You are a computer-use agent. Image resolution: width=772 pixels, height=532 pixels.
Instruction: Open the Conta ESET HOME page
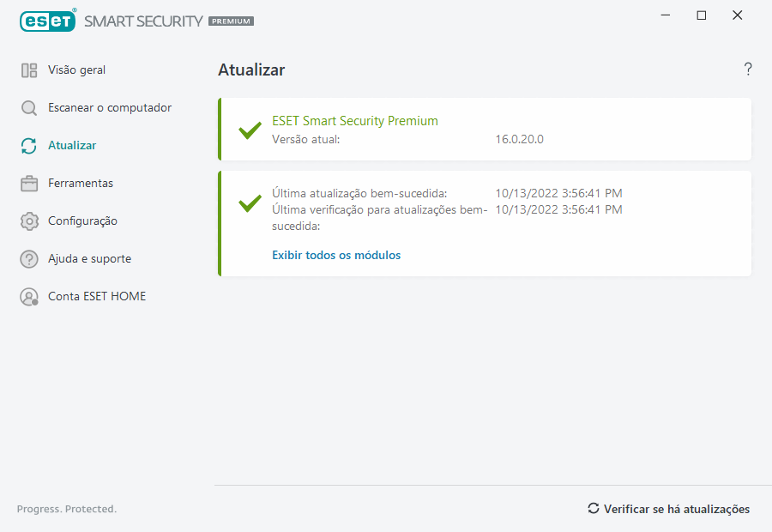pyautogui.click(x=97, y=297)
